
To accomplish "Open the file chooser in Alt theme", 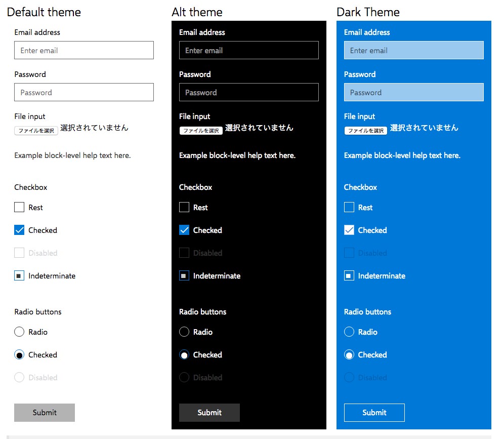I will point(201,131).
